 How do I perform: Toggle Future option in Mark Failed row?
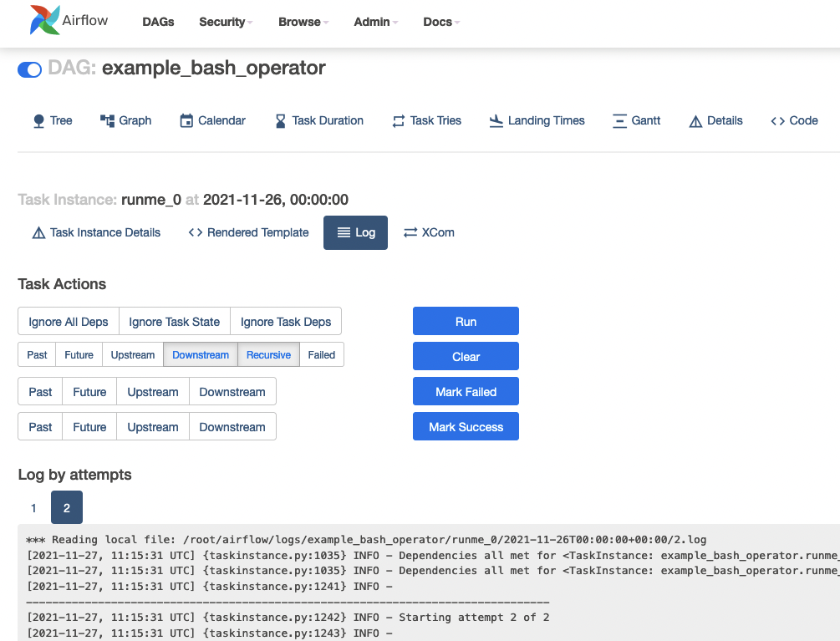pyautogui.click(x=89, y=391)
